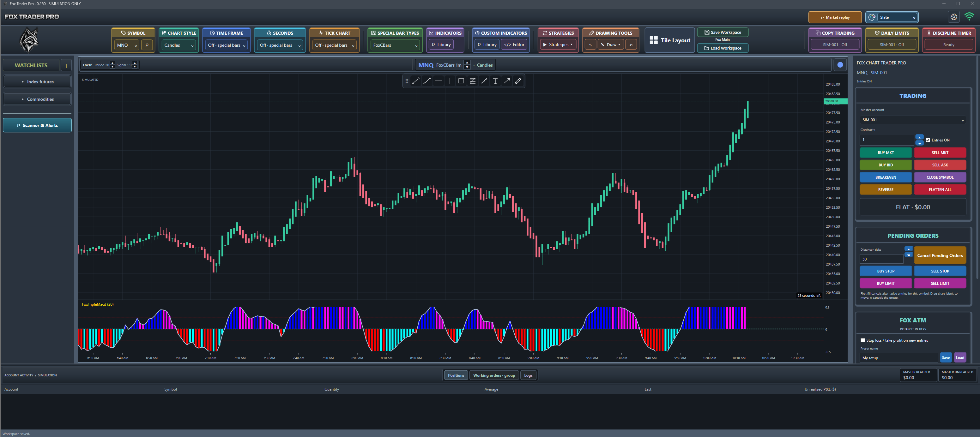Screen dimensions: 980x437
Task: Expand the Commodities watchlist
Action: (x=37, y=99)
